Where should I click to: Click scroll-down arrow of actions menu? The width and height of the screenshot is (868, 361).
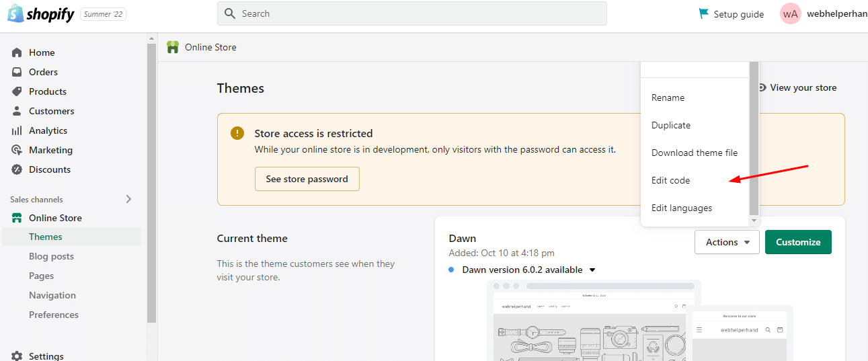754,220
